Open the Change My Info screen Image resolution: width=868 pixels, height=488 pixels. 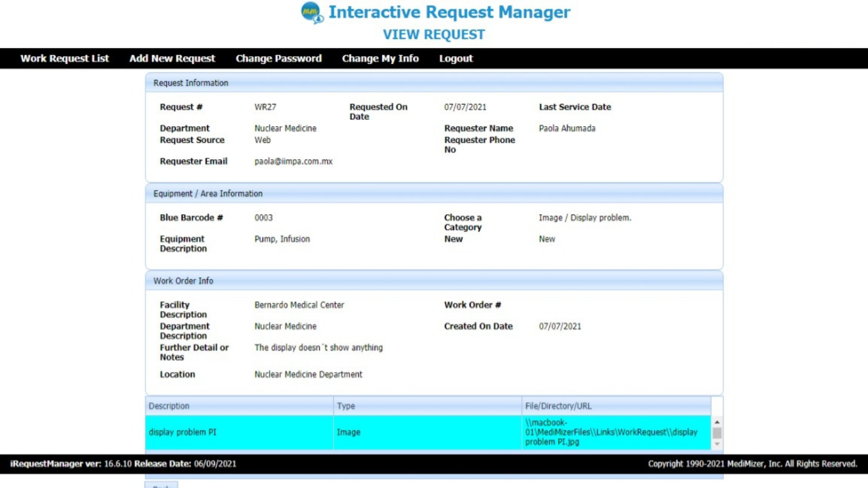click(380, 58)
